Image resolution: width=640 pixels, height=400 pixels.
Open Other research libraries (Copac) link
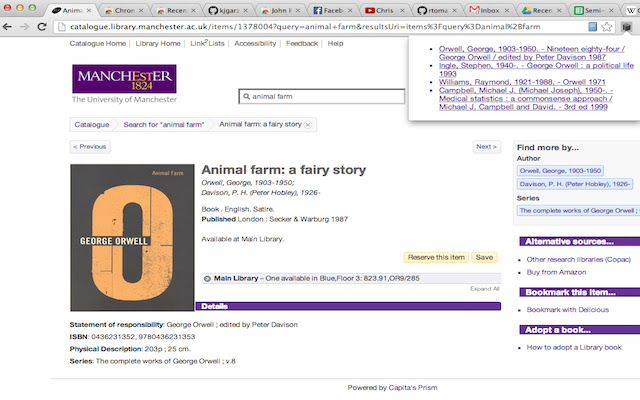[578, 260]
